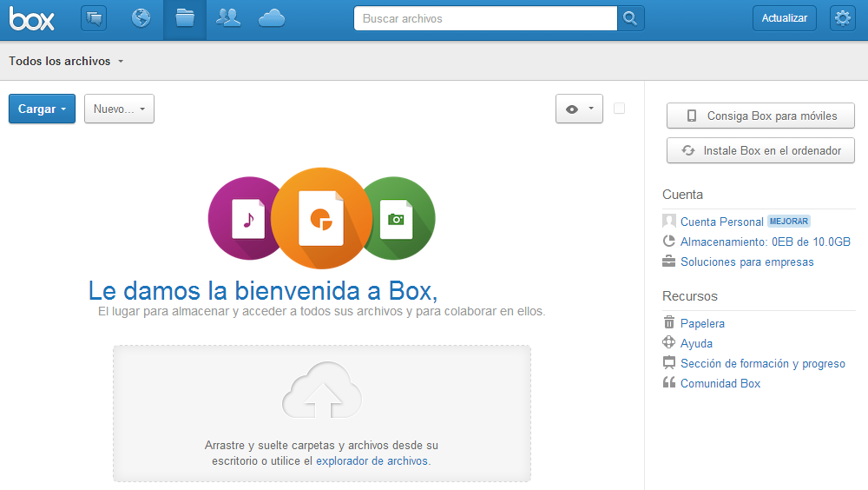
Task: Select the folder files icon tab
Action: (185, 18)
